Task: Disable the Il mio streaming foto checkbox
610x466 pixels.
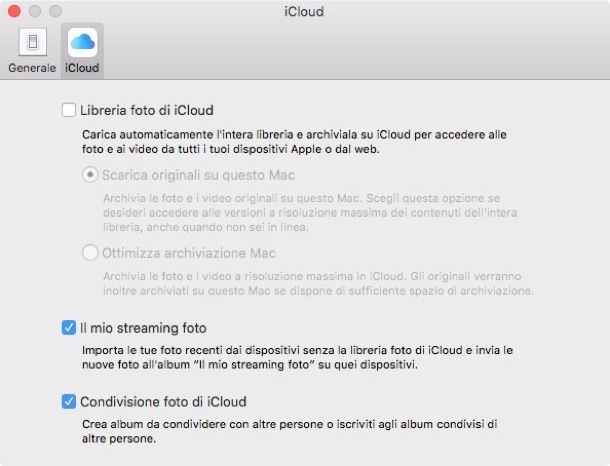Action: click(x=69, y=327)
